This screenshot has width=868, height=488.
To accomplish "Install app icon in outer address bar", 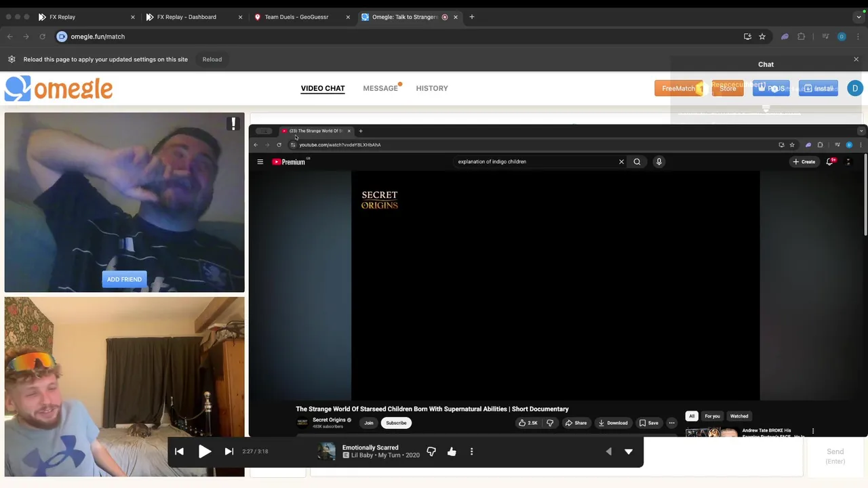I will [747, 37].
